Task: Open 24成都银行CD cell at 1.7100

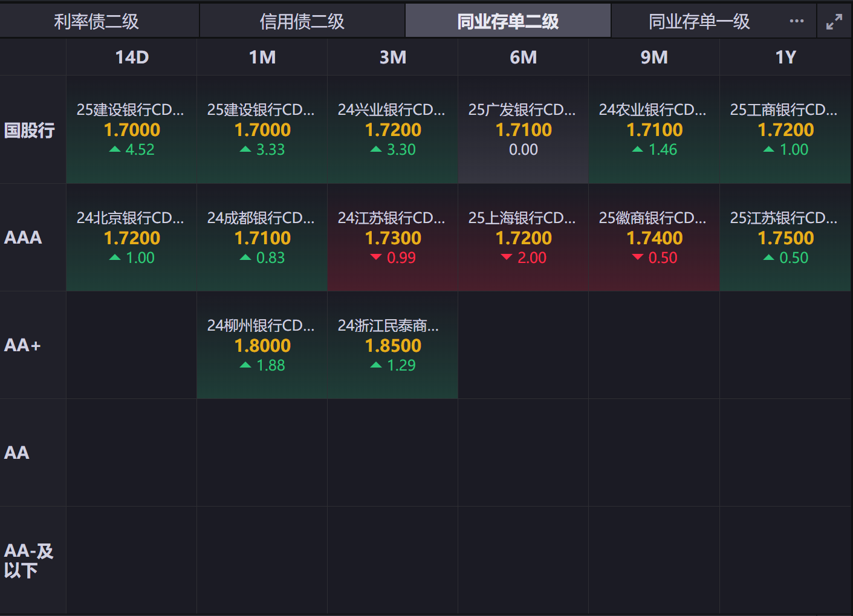Action: pyautogui.click(x=262, y=238)
